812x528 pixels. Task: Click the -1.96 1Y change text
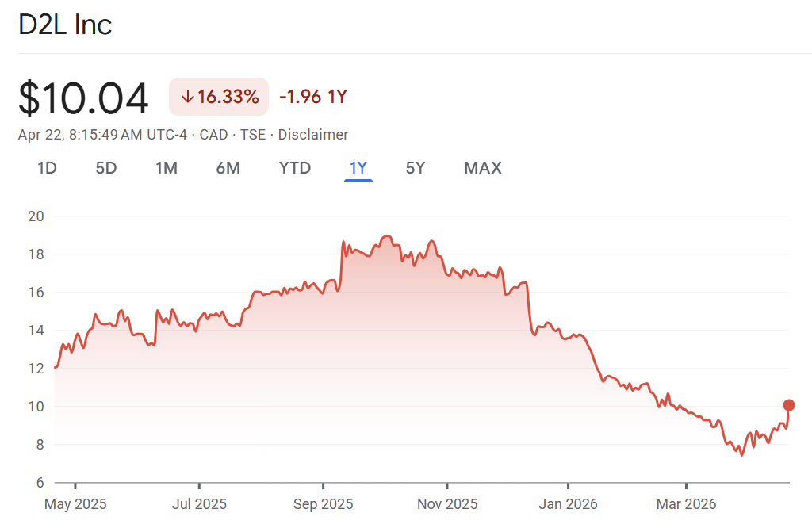[313, 98]
